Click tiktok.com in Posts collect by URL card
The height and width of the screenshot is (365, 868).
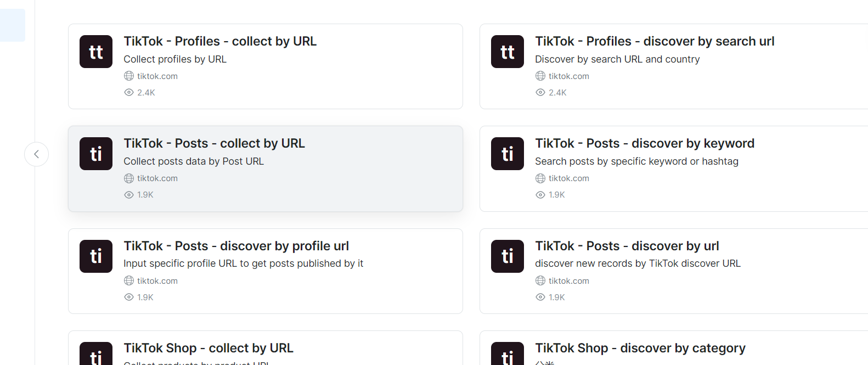[x=157, y=178]
